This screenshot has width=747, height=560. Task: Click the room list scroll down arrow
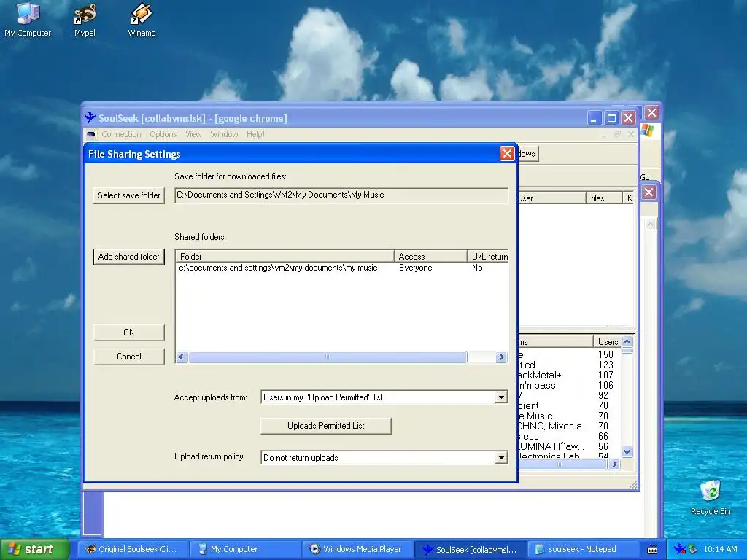[627, 452]
